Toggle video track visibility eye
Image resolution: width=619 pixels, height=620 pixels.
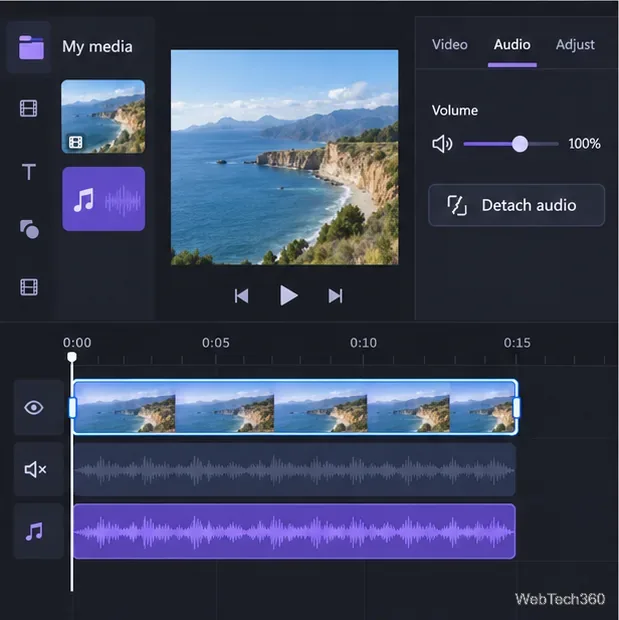34,408
